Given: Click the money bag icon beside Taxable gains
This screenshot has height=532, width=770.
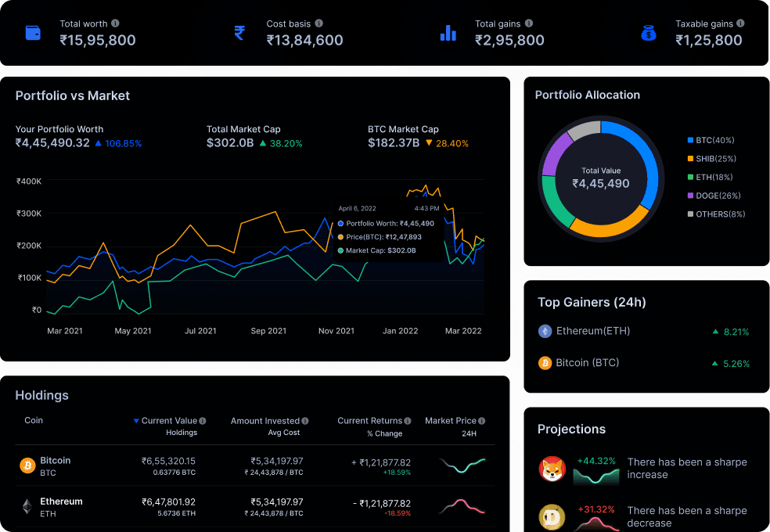Looking at the screenshot, I should click(x=648, y=33).
